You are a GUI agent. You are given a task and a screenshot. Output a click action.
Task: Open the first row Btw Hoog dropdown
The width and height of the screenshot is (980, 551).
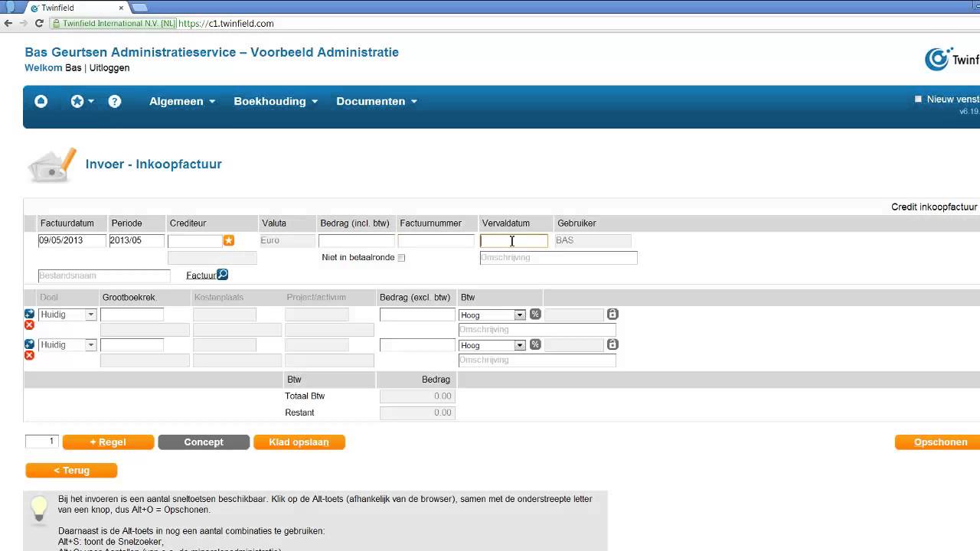[492, 315]
